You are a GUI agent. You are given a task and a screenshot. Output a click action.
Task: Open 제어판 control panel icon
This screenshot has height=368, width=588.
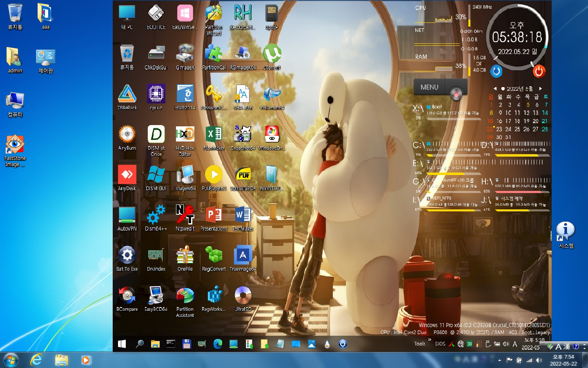click(x=45, y=61)
